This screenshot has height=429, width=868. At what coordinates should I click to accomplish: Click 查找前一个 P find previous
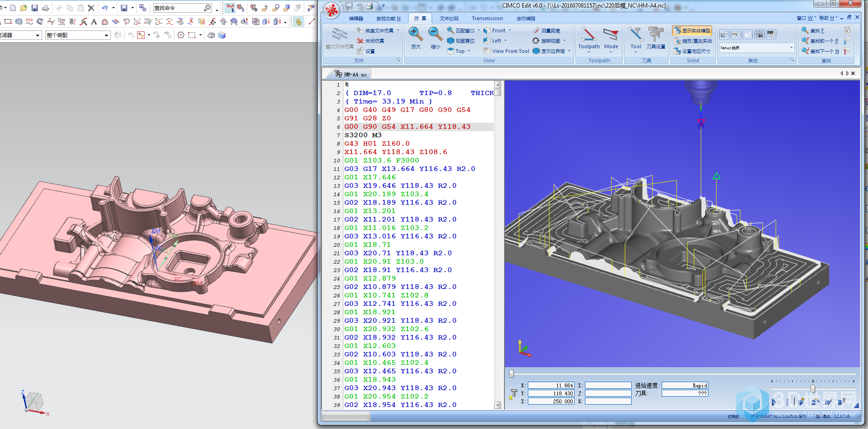pos(820,41)
